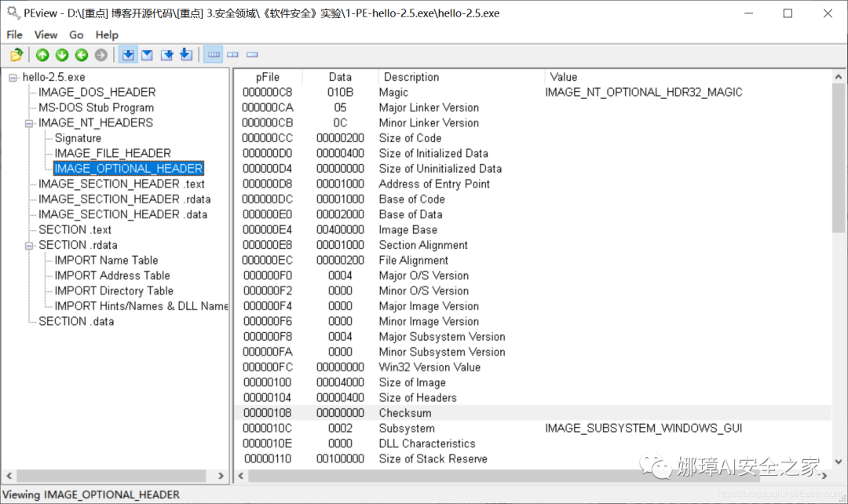
Task: Click the green down arrow navigation icon
Action: 62,55
